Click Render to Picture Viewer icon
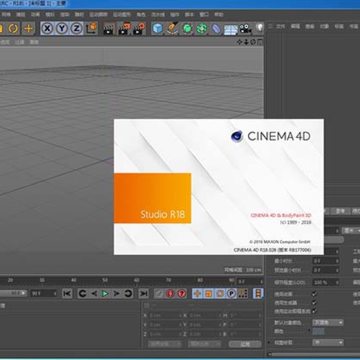 124,28
